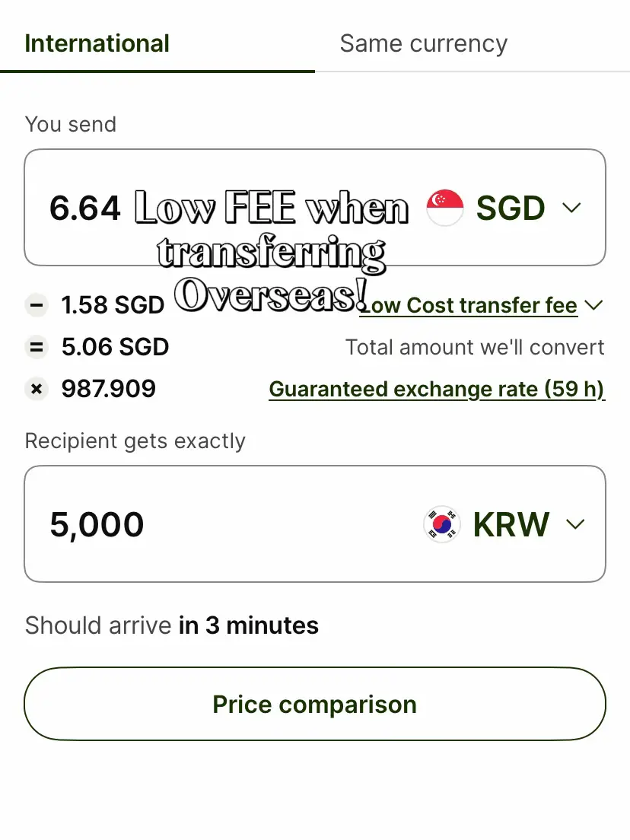Viewport: 630px width, 840px height.
Task: Click the South Korea flag icon
Action: 442,524
